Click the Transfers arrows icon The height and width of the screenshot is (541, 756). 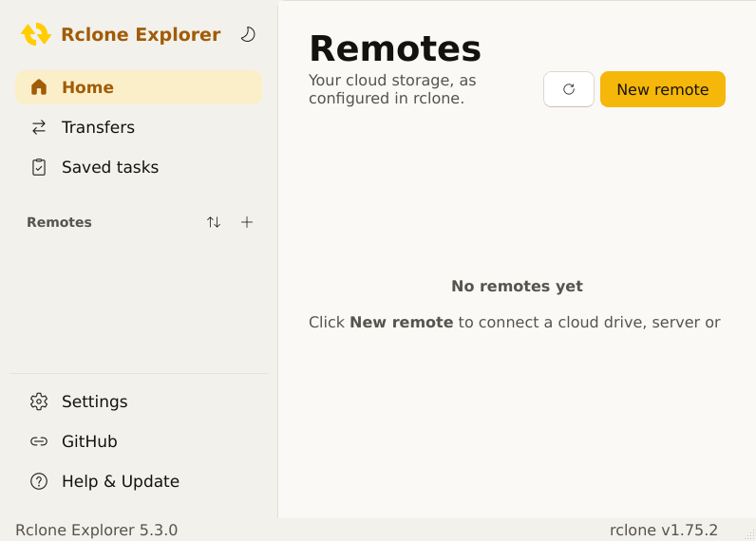click(x=39, y=127)
